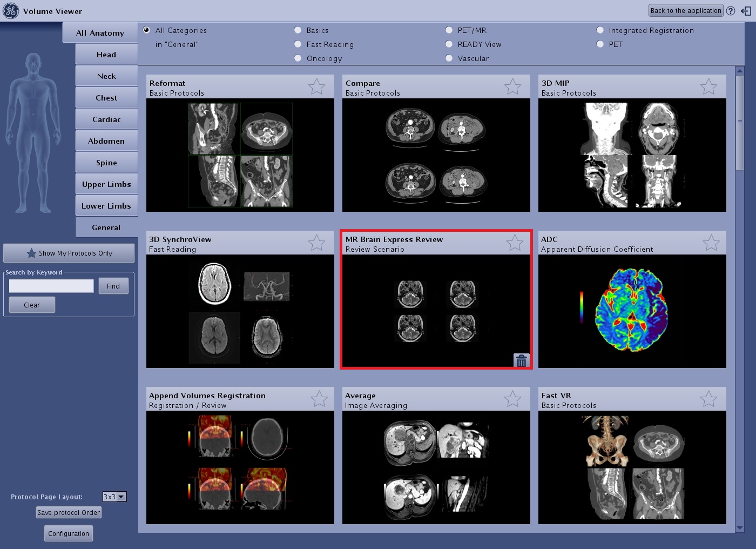Toggle Show My Protocols Only

(x=69, y=253)
